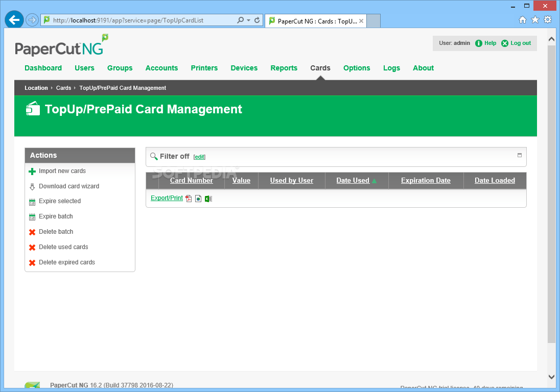Open the Logs tab
Image resolution: width=560 pixels, height=392 pixels.
pos(391,68)
